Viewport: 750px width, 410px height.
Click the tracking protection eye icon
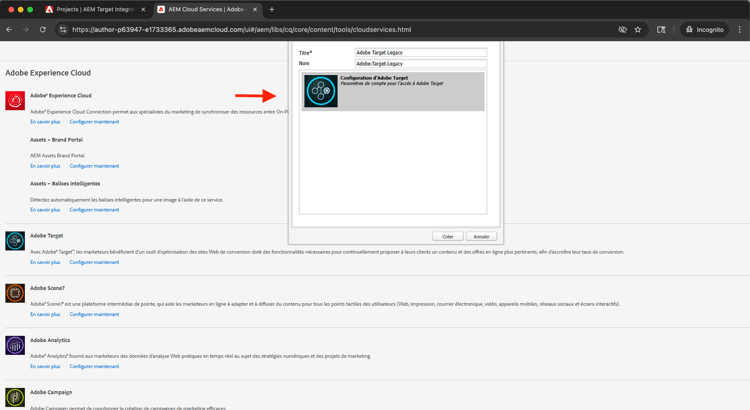(622, 30)
